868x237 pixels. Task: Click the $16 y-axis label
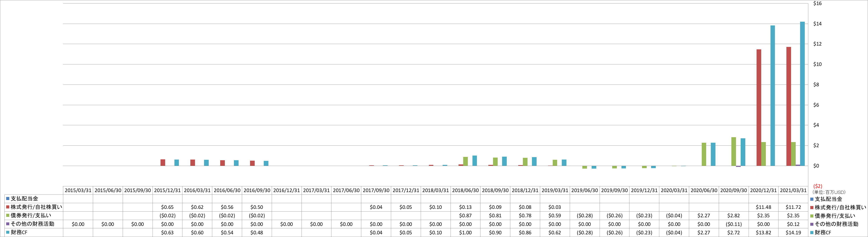coord(817,3)
